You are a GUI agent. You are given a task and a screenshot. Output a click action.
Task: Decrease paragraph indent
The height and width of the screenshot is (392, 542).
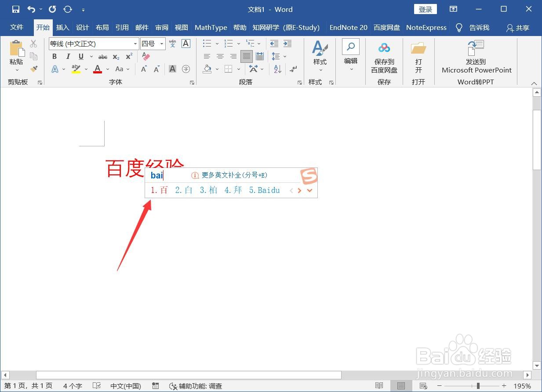274,44
